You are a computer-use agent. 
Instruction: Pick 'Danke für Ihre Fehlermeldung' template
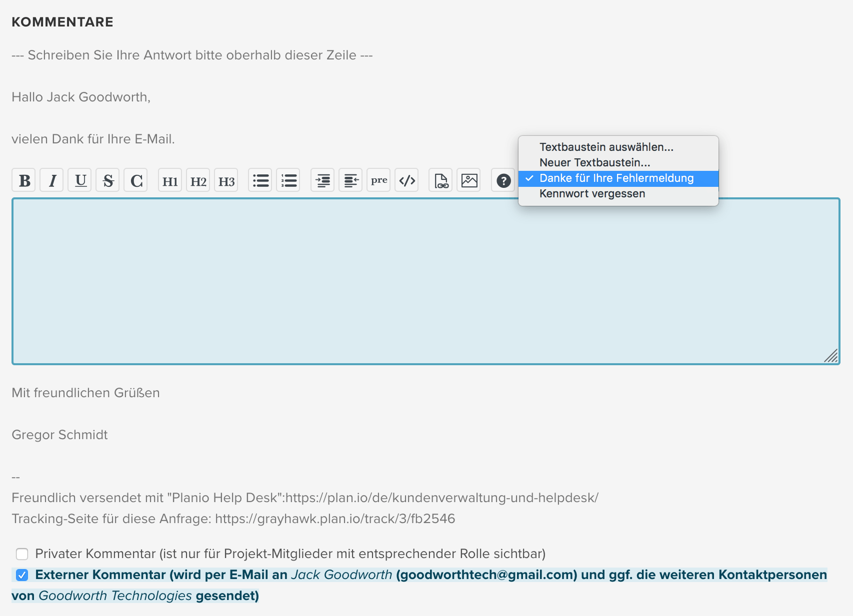(618, 178)
